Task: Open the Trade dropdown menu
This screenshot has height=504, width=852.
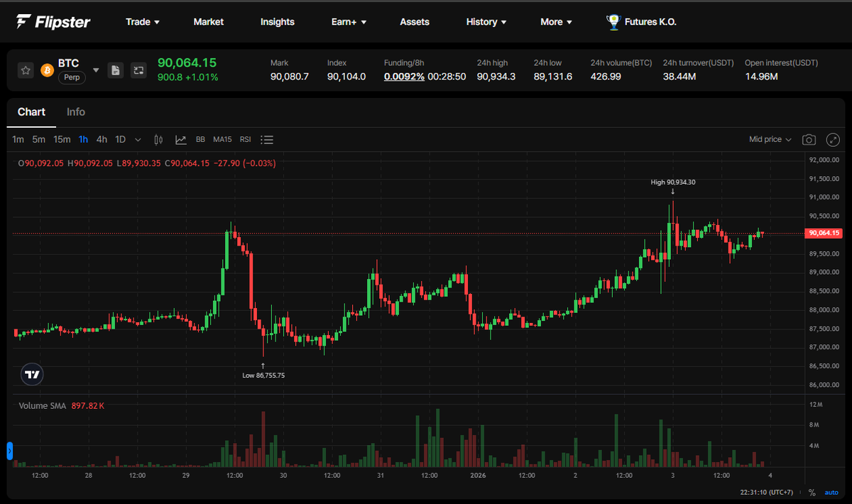Action: (142, 22)
